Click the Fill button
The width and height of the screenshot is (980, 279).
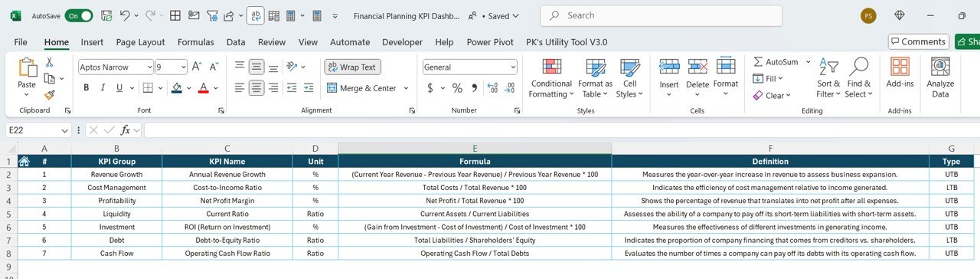click(x=767, y=78)
